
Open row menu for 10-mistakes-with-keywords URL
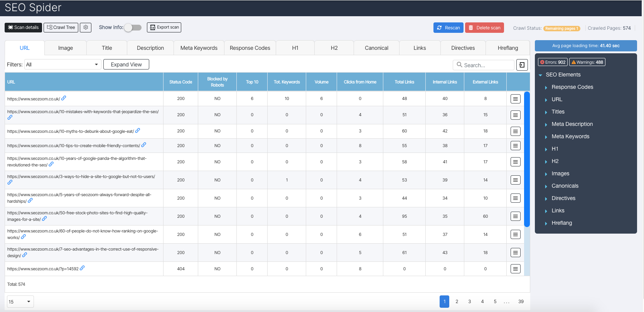pos(515,115)
